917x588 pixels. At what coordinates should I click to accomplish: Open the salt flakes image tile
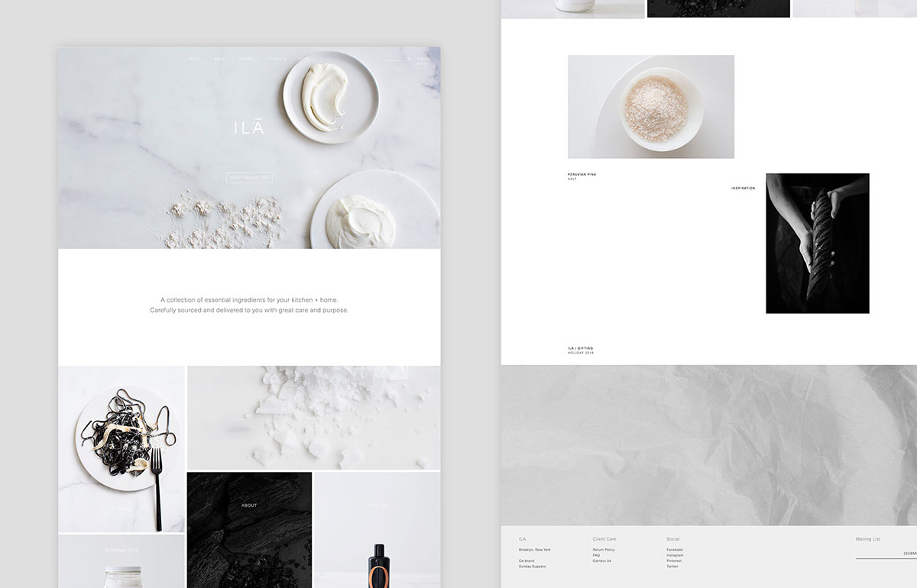point(313,417)
